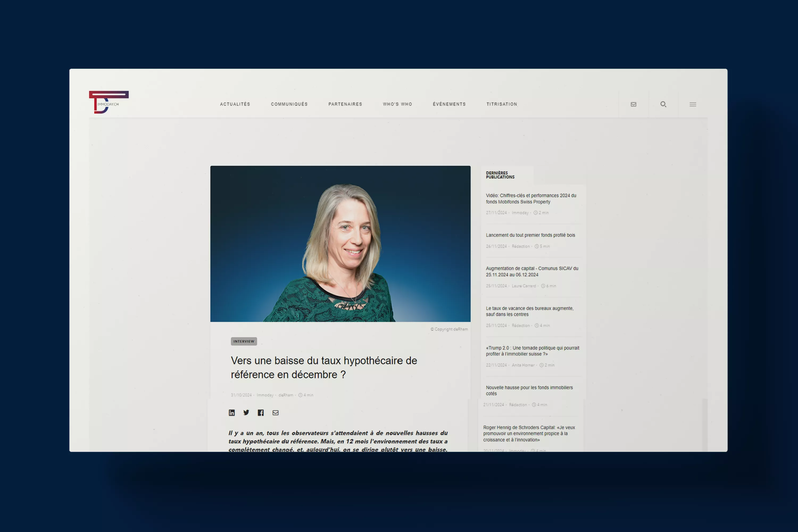The height and width of the screenshot is (532, 798).
Task: Open the newsletter envelope icon in the header
Action: pos(633,104)
